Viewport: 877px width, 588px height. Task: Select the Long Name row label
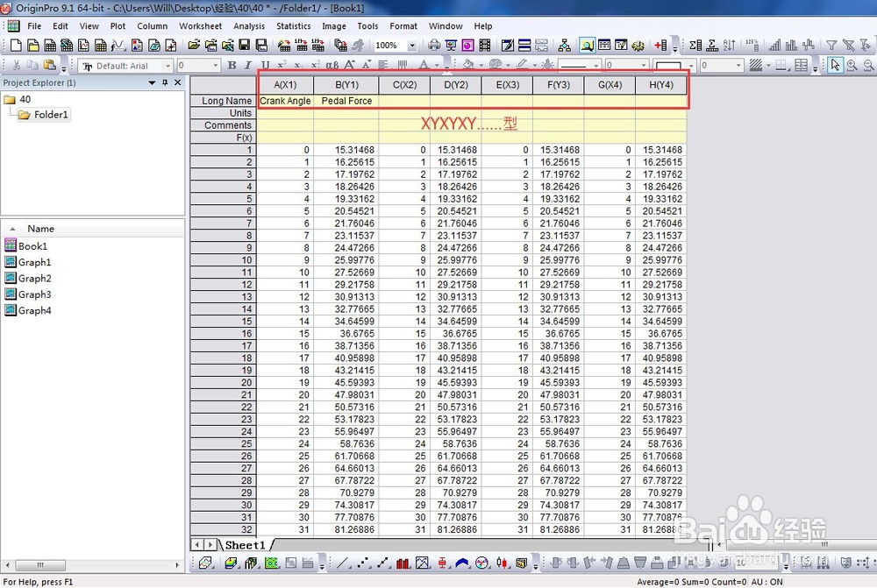223,101
